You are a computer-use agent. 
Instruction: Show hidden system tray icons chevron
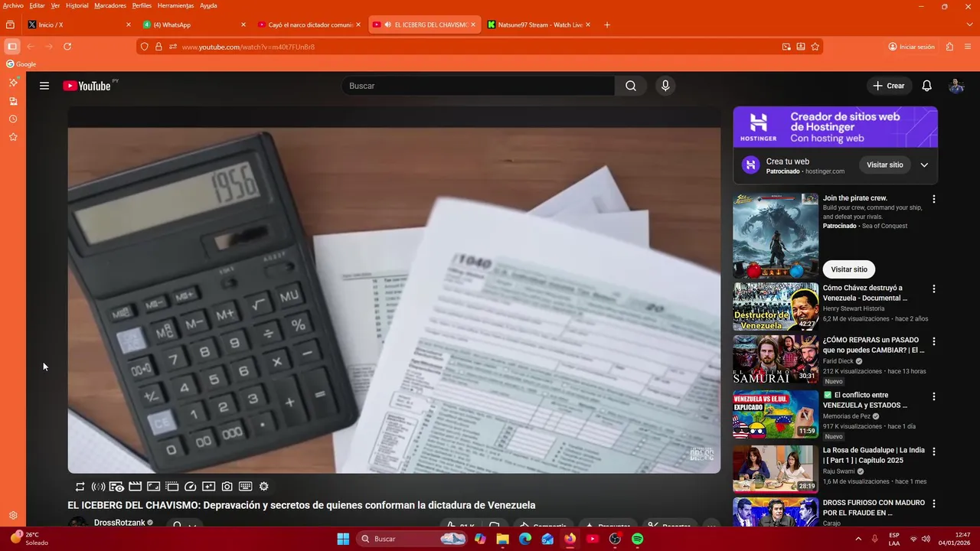click(x=857, y=539)
